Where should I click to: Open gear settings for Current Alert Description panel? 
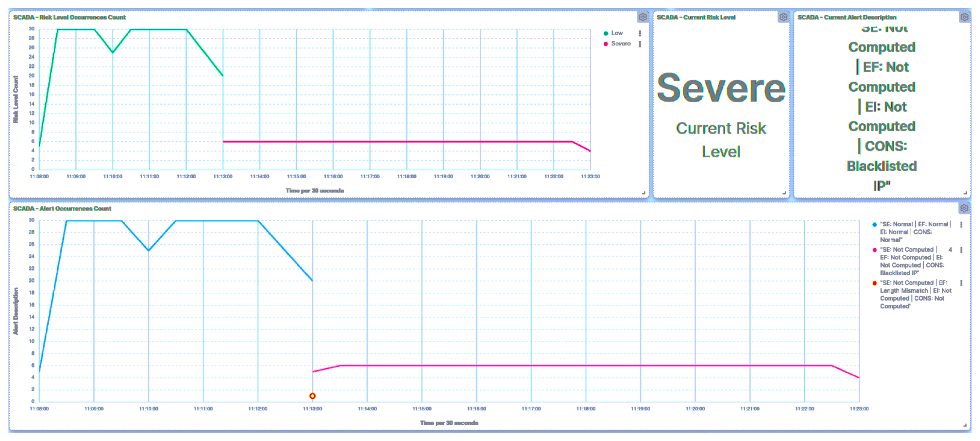[964, 17]
